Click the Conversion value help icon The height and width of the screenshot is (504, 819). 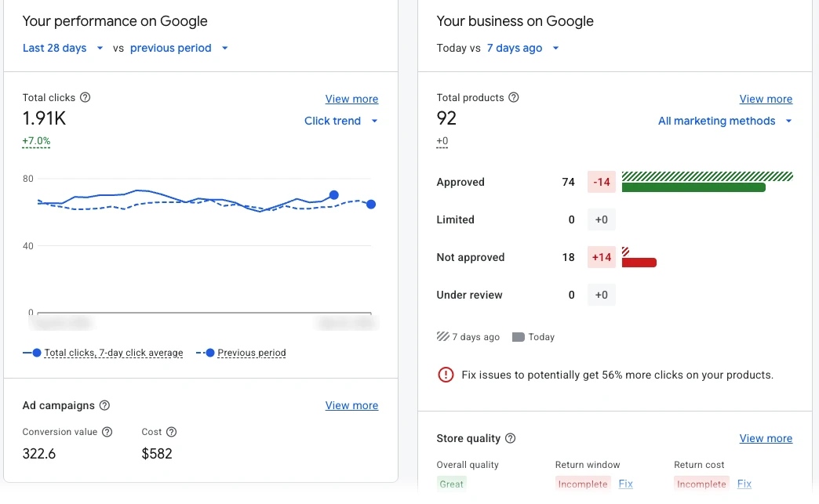[x=107, y=432]
